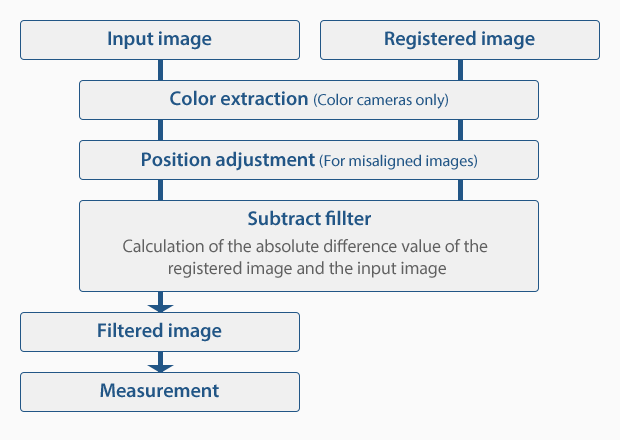The height and width of the screenshot is (440, 620).
Task: Click the Measurement box
Action: [160, 392]
